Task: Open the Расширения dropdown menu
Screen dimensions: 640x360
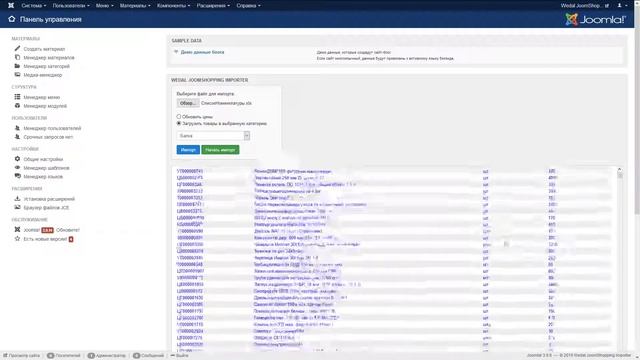Action: pos(213,6)
